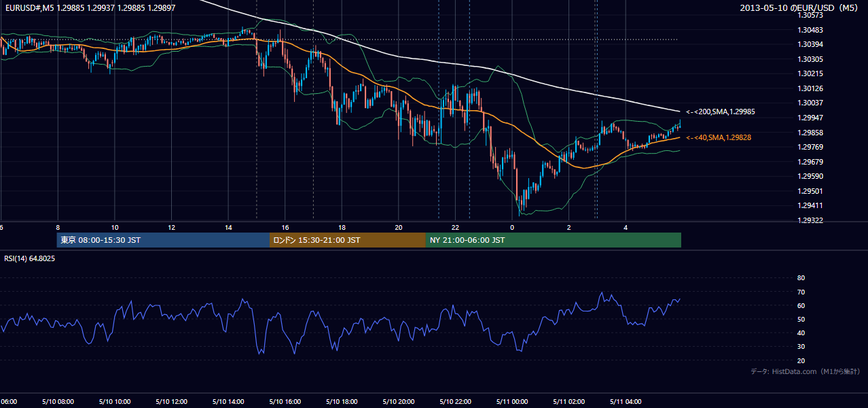Image resolution: width=868 pixels, height=408 pixels.
Task: Click time axis label 5/10 08:00
Action: 57,401
